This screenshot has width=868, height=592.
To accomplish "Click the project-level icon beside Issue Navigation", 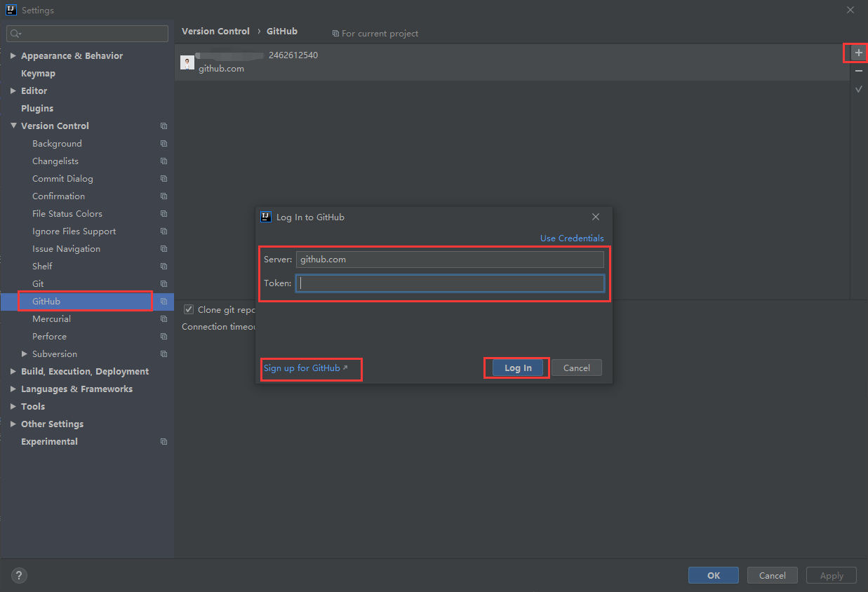I will pyautogui.click(x=163, y=249).
